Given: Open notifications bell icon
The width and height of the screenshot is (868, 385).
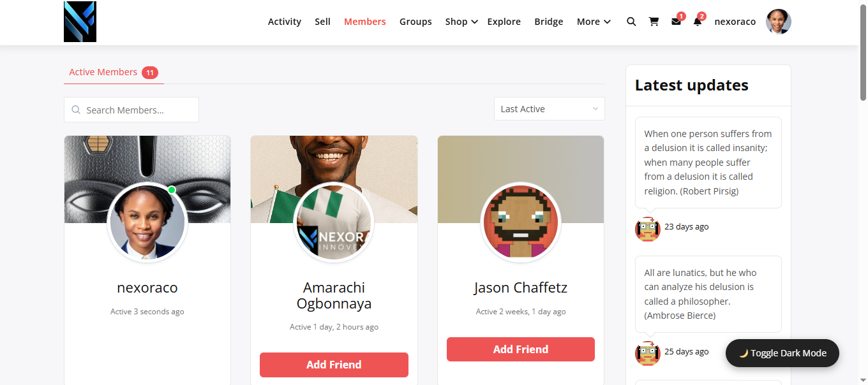Looking at the screenshot, I should (x=697, y=22).
